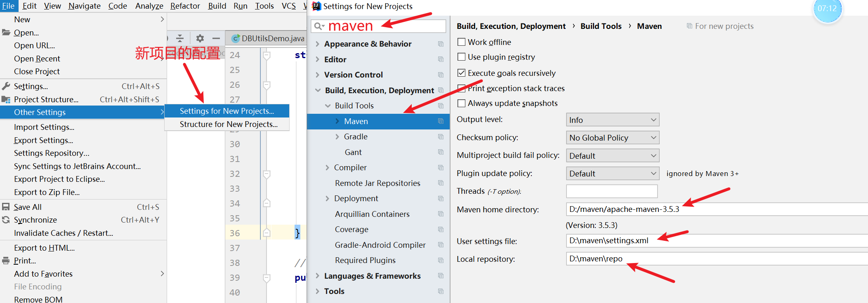Enable the Work offline checkbox
Image resolution: width=868 pixels, height=303 pixels.
click(x=462, y=42)
